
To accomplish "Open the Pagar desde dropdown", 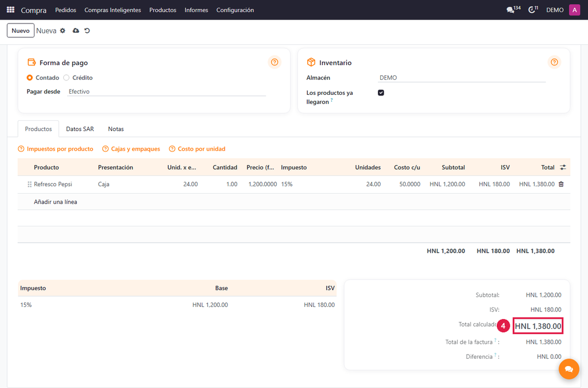I will click(x=167, y=91).
